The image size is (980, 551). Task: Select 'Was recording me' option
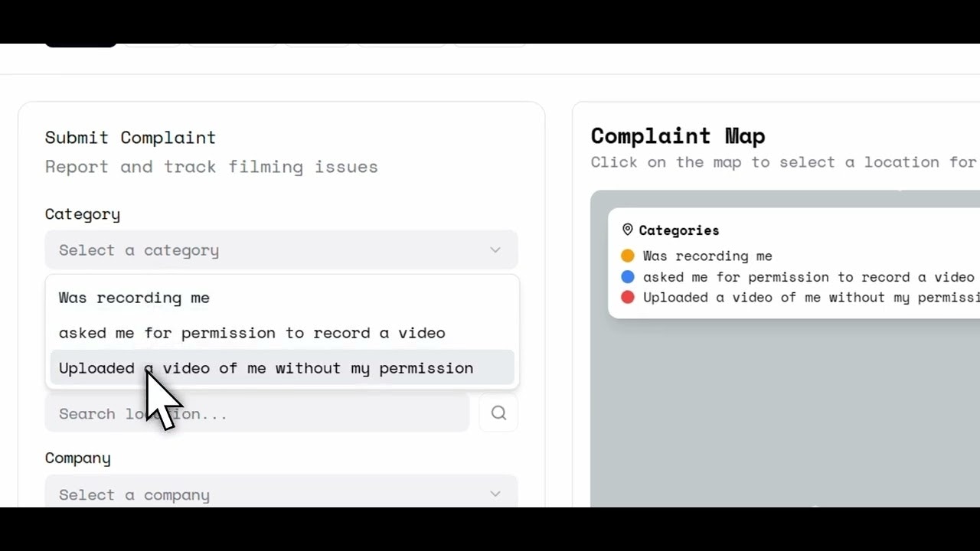click(x=282, y=298)
